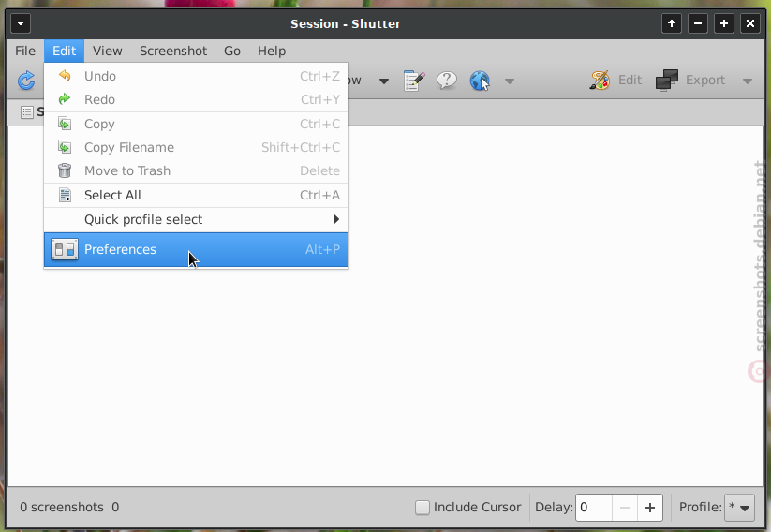Expand the Window capture dropdown arrow

click(x=384, y=81)
